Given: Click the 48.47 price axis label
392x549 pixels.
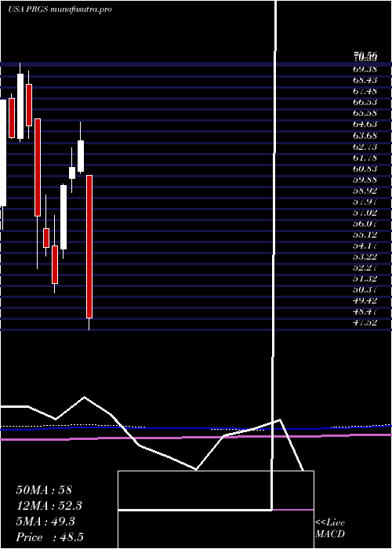Looking at the screenshot, I should [x=365, y=312].
